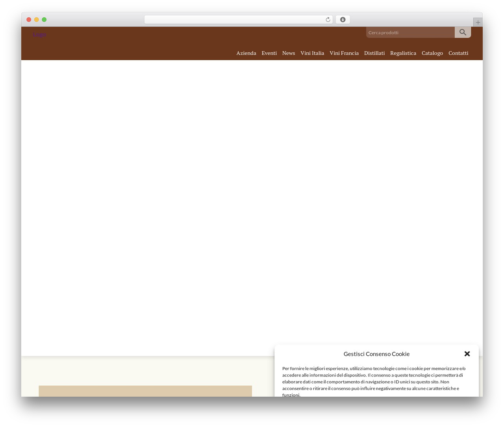This screenshot has width=504, height=427.
Task: Focus the Cerca prodotti search field
Action: 410,32
